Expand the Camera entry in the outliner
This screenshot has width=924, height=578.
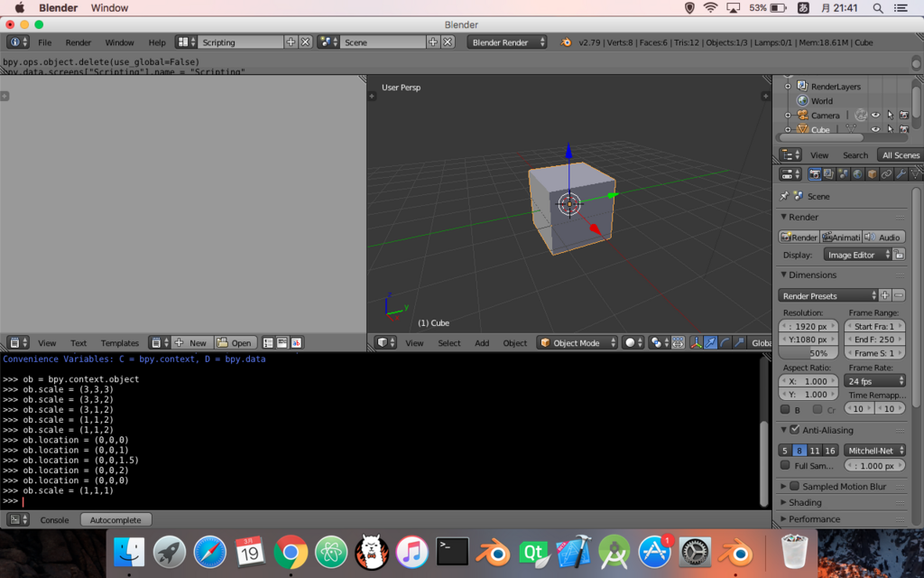(x=788, y=115)
